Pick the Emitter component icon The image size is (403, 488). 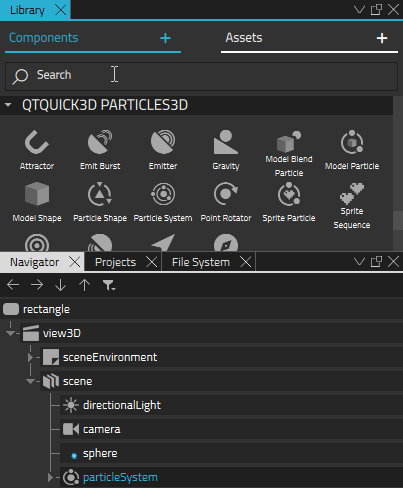pyautogui.click(x=163, y=143)
